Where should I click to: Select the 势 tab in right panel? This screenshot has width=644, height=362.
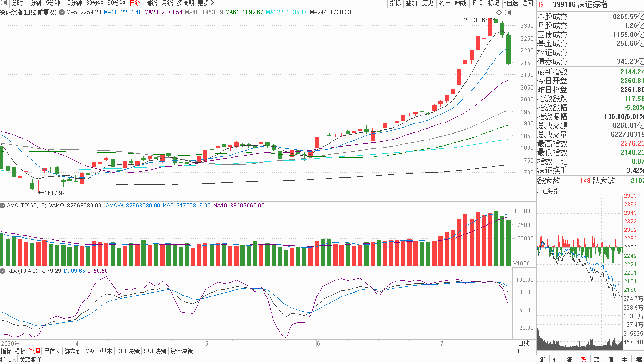pyautogui.click(x=584, y=359)
